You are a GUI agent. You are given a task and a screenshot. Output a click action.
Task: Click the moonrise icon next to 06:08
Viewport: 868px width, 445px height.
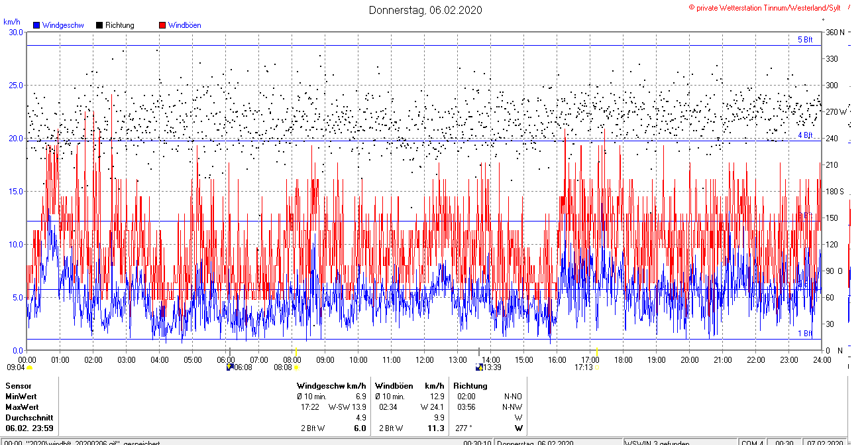point(229,367)
